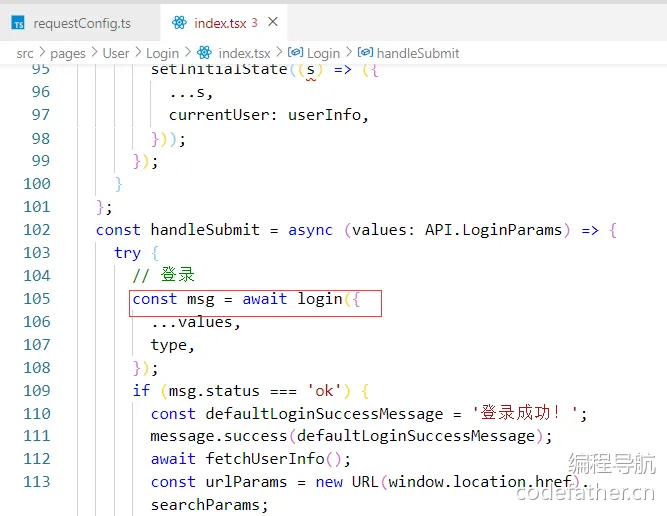Select the index.tsx editor tab
The height and width of the screenshot is (516, 667).
click(x=224, y=23)
